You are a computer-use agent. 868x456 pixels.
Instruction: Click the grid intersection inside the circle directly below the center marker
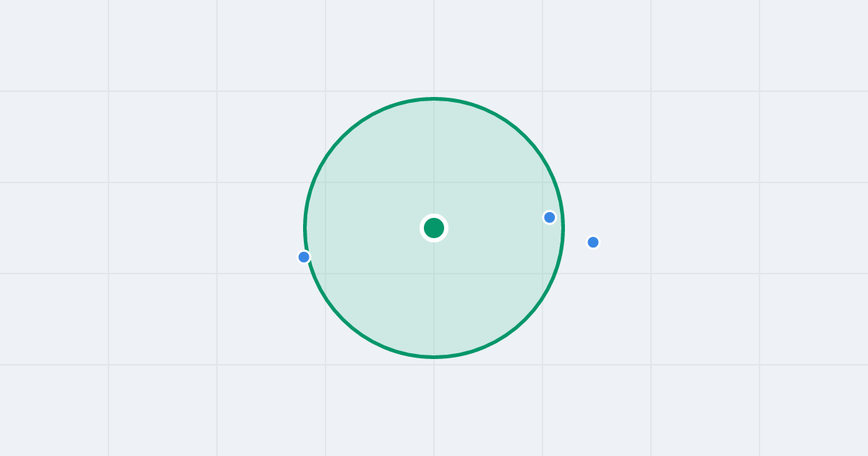tap(434, 274)
